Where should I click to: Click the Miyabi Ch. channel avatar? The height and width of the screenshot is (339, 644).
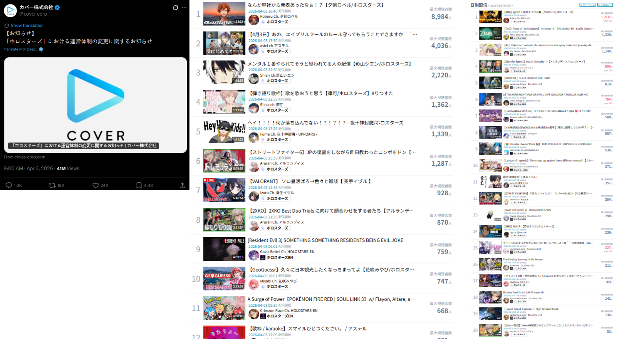coord(254,284)
